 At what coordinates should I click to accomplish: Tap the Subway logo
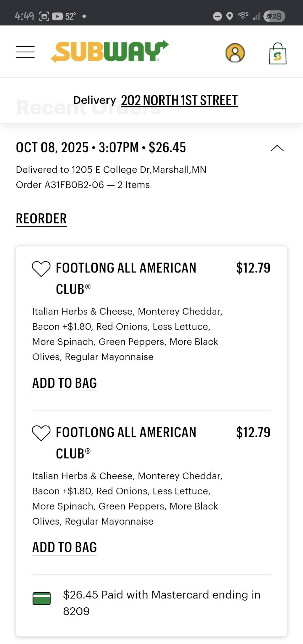[x=110, y=51]
